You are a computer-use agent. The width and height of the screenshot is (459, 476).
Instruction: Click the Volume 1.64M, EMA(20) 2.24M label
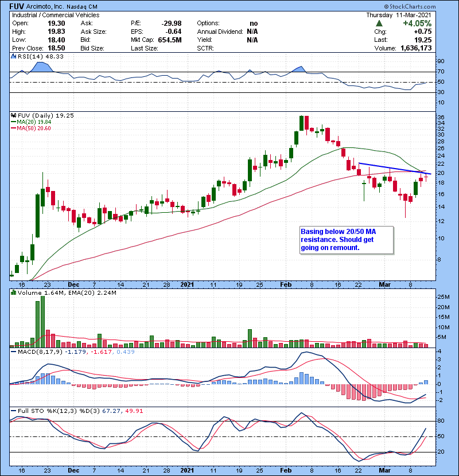(x=67, y=292)
